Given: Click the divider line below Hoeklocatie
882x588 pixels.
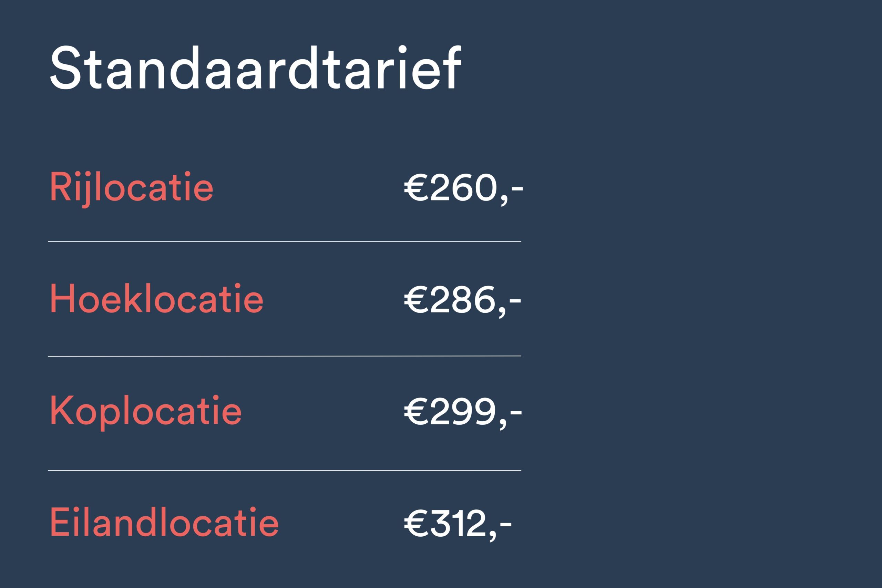Looking at the screenshot, I should pos(284,356).
